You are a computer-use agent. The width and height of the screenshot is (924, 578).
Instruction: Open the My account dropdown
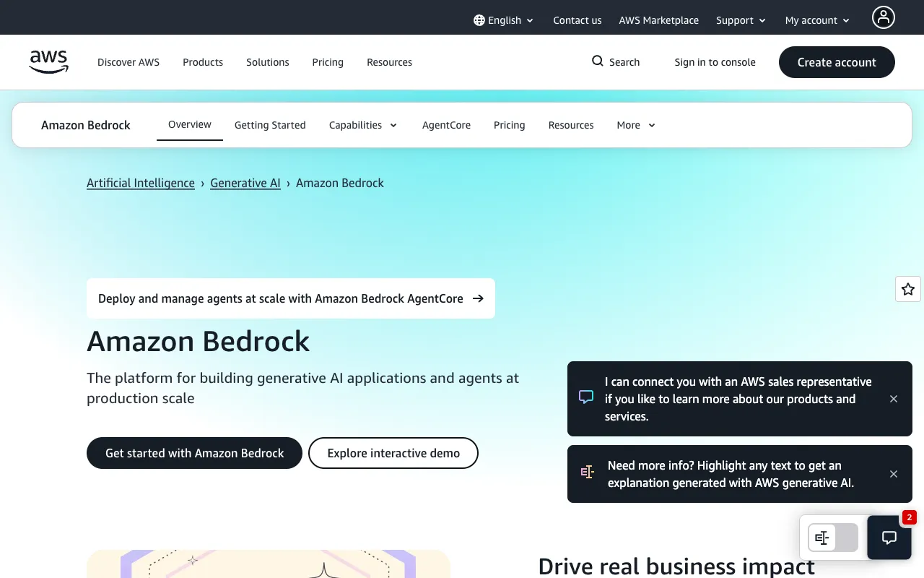tap(816, 20)
